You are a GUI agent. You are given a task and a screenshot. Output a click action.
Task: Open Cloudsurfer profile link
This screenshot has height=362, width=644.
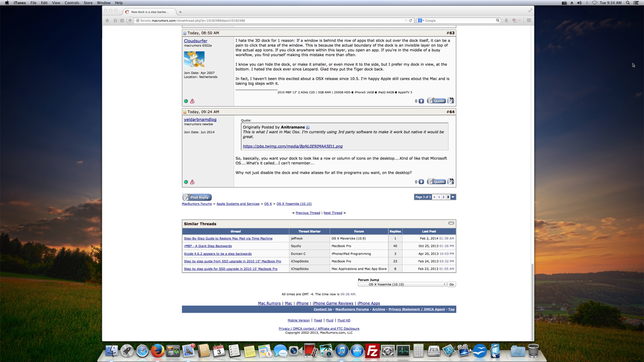(x=196, y=41)
